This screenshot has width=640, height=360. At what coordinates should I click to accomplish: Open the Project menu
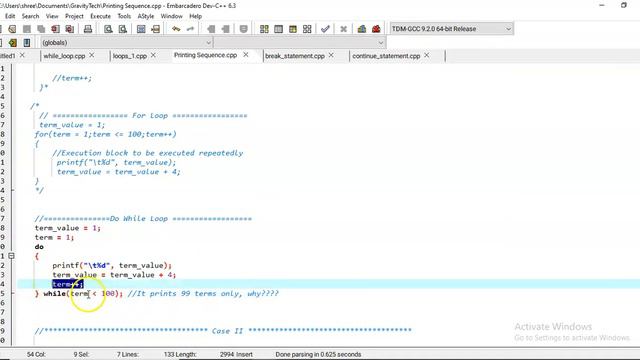coord(74,16)
